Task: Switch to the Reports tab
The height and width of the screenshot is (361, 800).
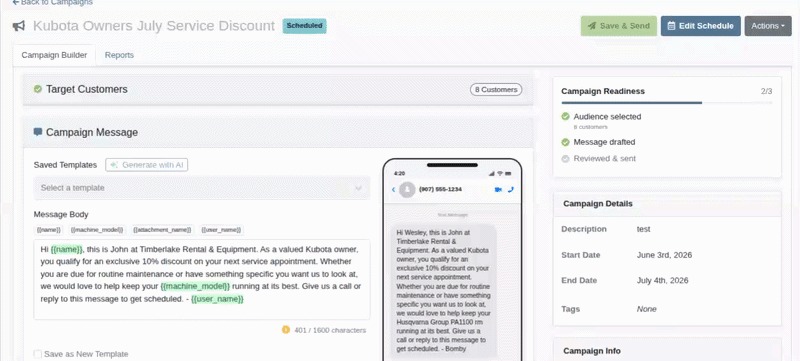Action: coord(119,55)
